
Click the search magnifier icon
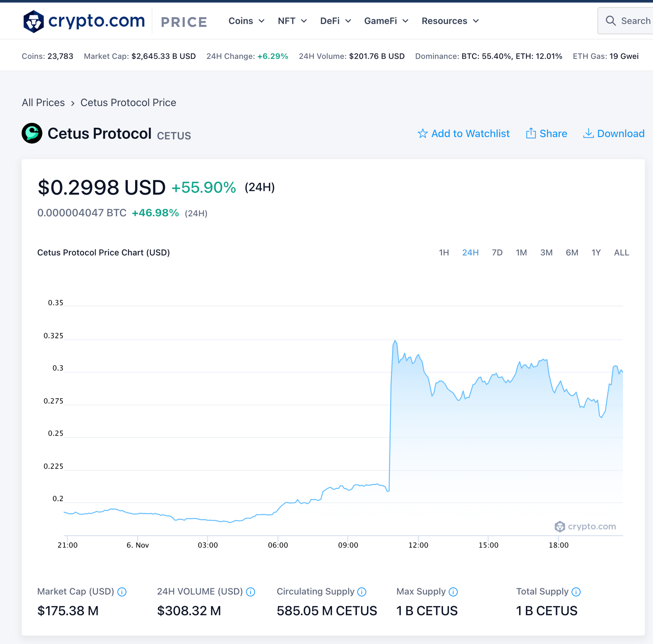point(611,21)
